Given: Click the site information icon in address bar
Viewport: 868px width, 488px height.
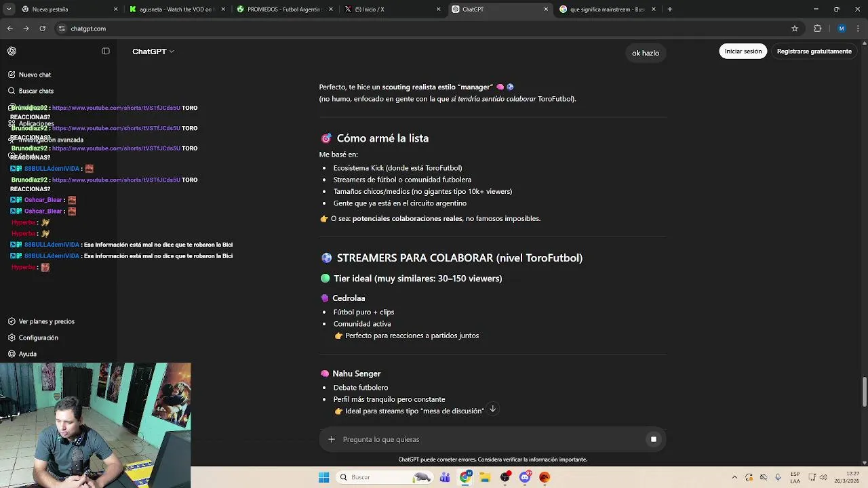Looking at the screenshot, I should point(62,28).
